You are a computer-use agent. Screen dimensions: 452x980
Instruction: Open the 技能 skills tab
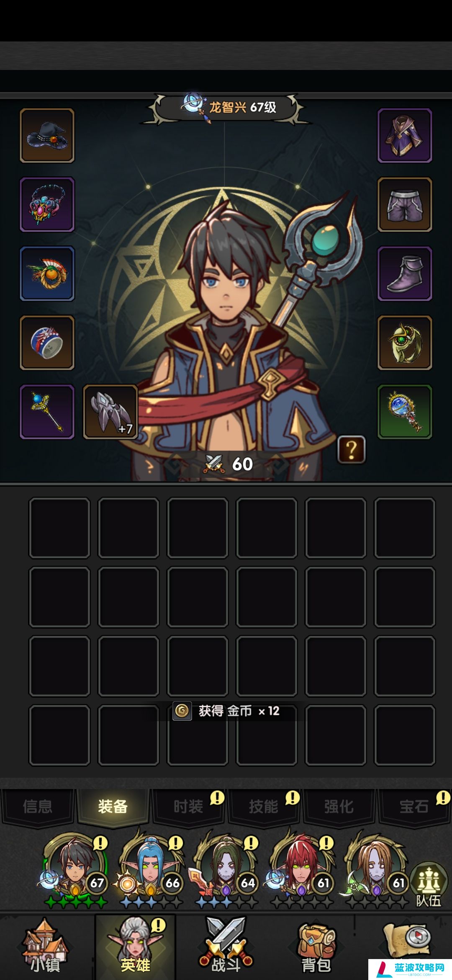point(264,806)
